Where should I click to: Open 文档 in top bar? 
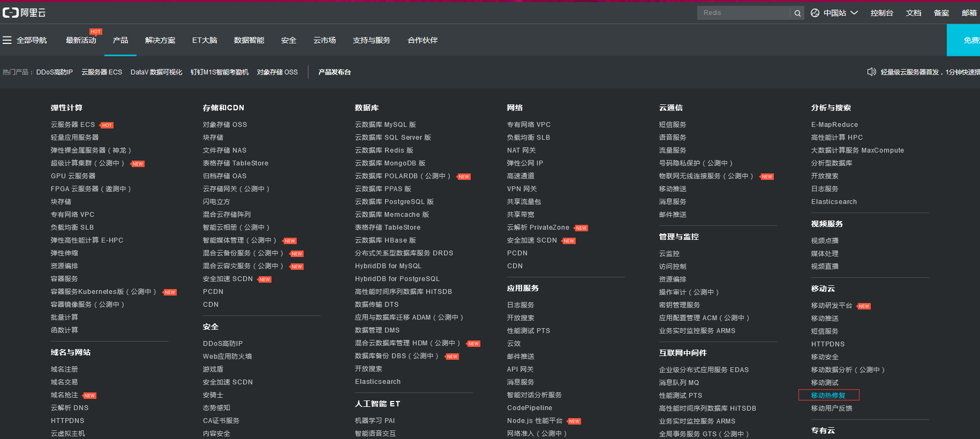(x=913, y=13)
